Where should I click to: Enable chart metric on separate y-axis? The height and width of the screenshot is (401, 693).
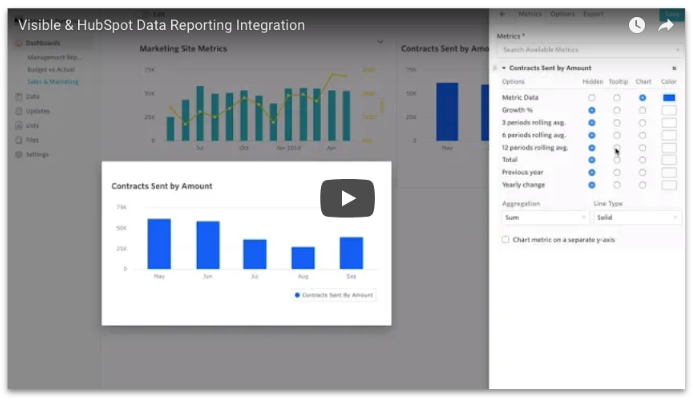[x=505, y=240]
